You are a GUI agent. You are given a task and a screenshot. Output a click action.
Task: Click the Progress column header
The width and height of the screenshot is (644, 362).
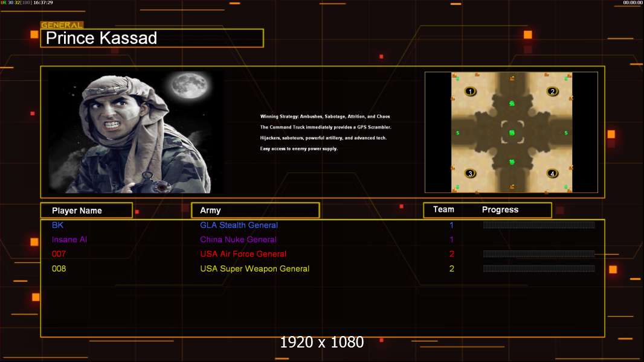click(x=500, y=209)
